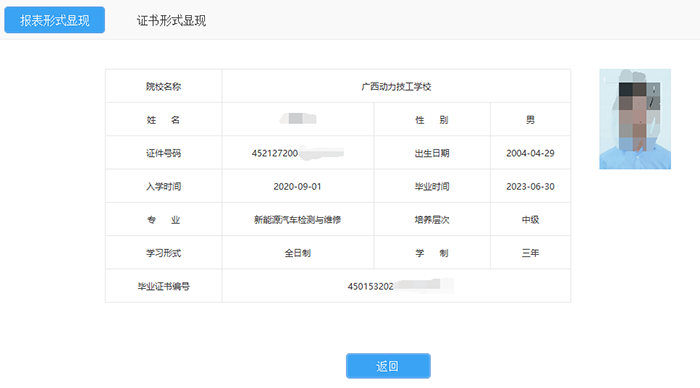Click the 毕业证书编号 label cell
Viewport: 700px width, 388px height.
click(x=163, y=286)
